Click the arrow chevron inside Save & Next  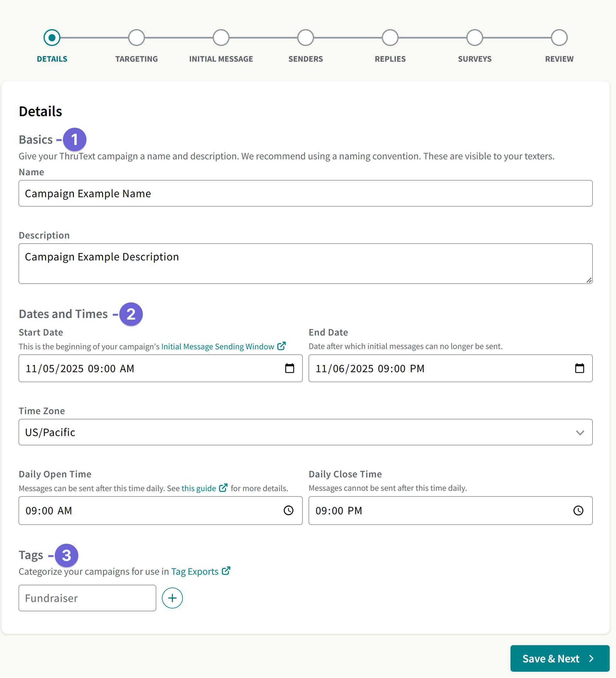[592, 659]
